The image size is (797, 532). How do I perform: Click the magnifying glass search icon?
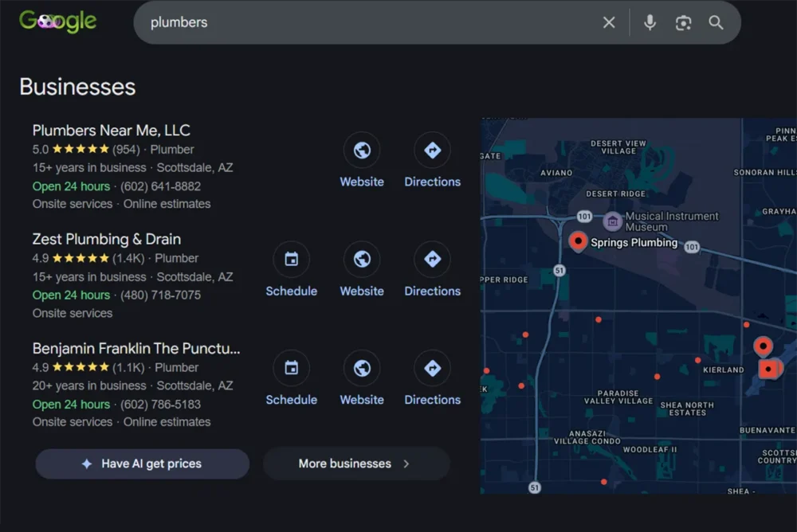[716, 22]
